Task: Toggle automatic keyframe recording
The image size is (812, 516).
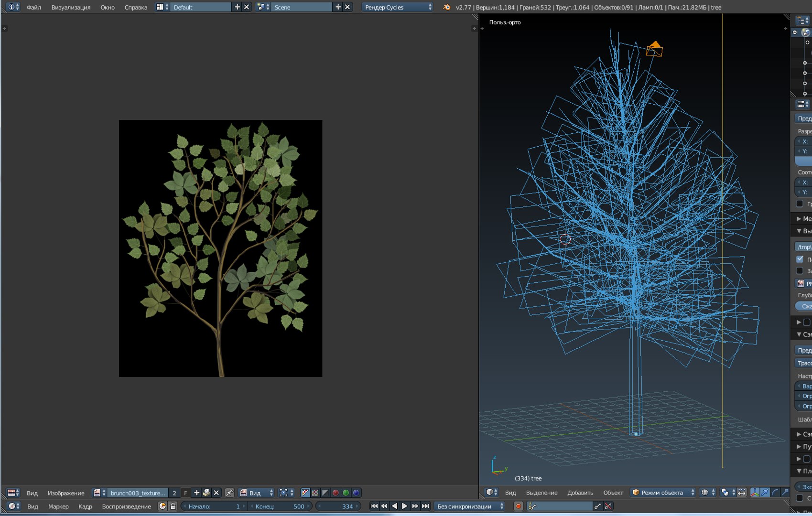Action: pos(518,506)
